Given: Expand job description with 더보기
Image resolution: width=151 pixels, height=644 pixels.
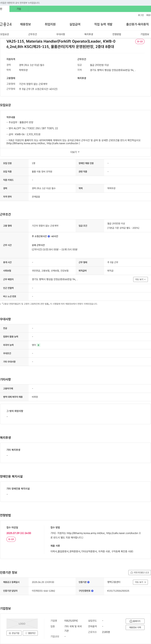Looking at the screenshot, I should click(x=75, y=152).
